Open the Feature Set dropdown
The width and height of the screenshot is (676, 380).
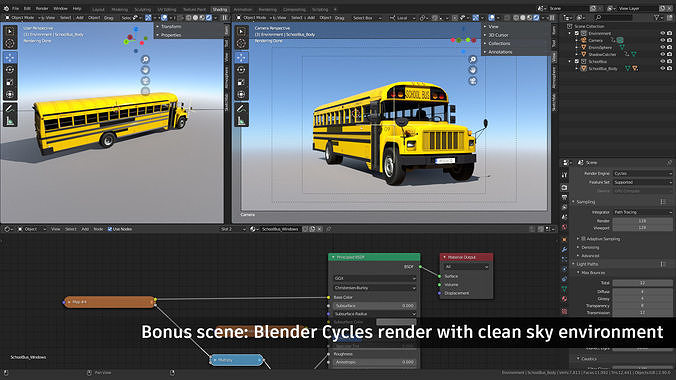pyautogui.click(x=642, y=182)
